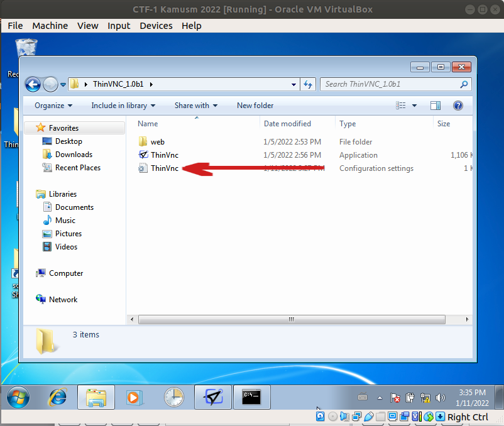Click the Change your view icon
504x426 pixels.
(x=400, y=106)
